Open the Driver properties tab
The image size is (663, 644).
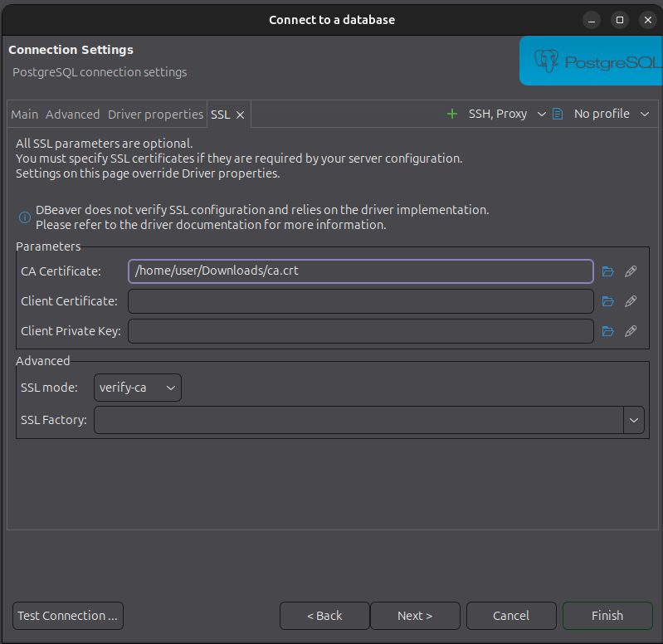point(156,115)
